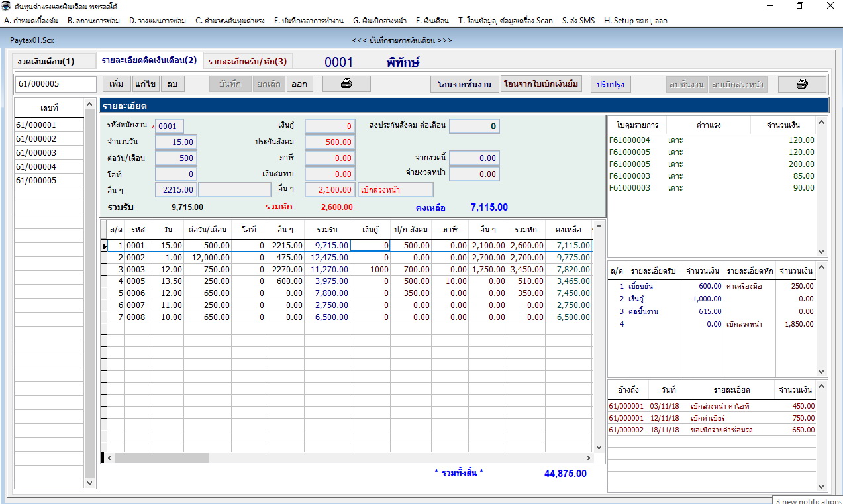Click the document number field showing 61/000005
The height and width of the screenshot is (504, 843).
[x=56, y=84]
